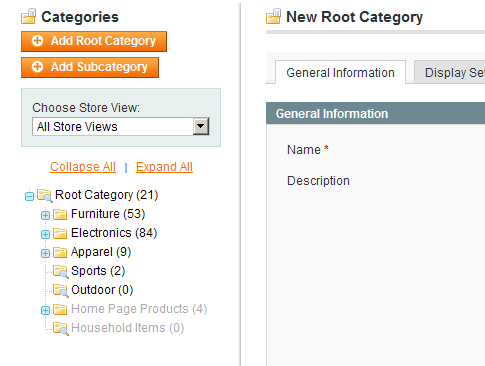485x366 pixels.
Task: Expand the Electronics category node
Action: [x=45, y=234]
